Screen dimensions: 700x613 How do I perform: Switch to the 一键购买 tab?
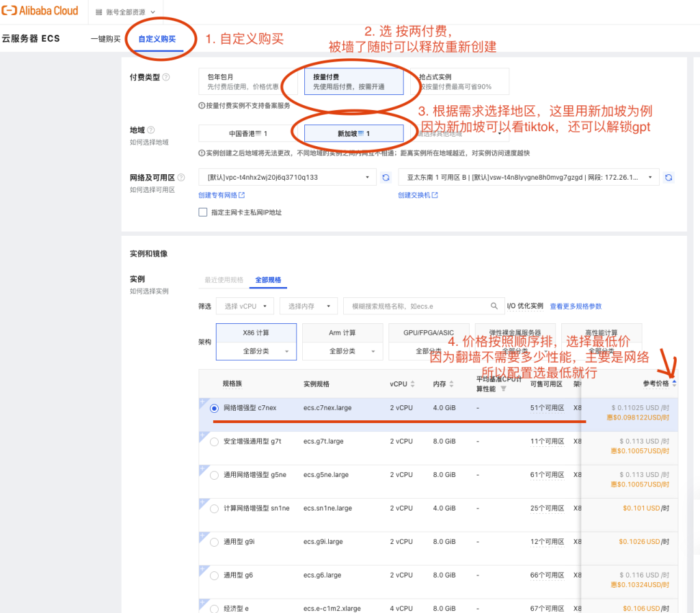tap(105, 39)
